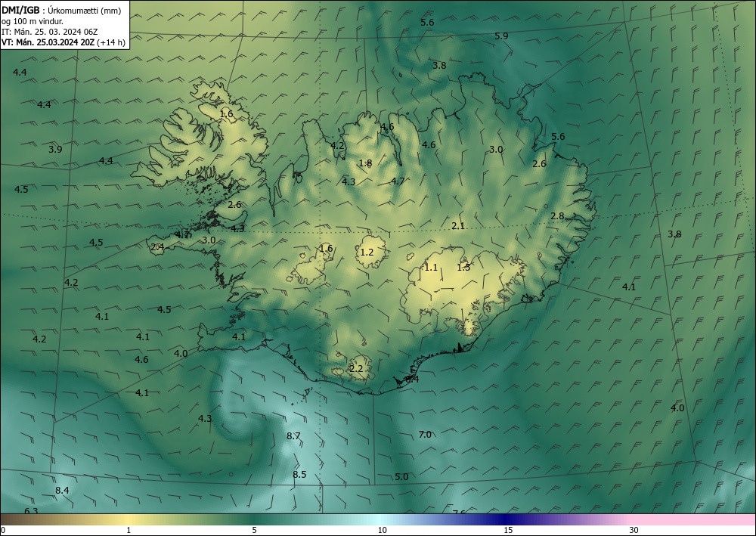Select the 7.0 value label over the sea
Screen dimensions: 756x536
(x=425, y=435)
